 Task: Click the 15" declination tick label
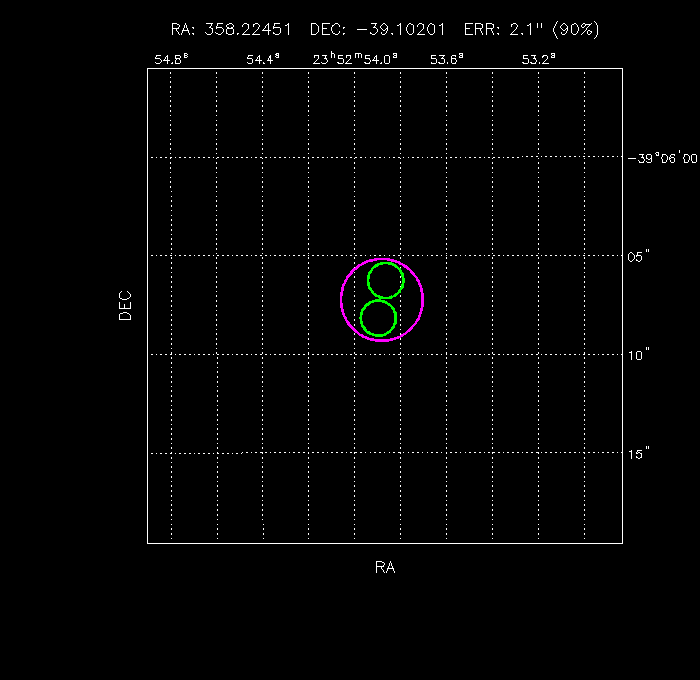(x=640, y=453)
